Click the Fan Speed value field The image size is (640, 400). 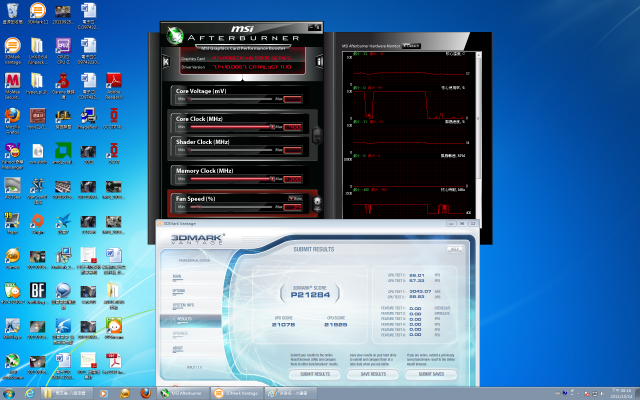(293, 207)
